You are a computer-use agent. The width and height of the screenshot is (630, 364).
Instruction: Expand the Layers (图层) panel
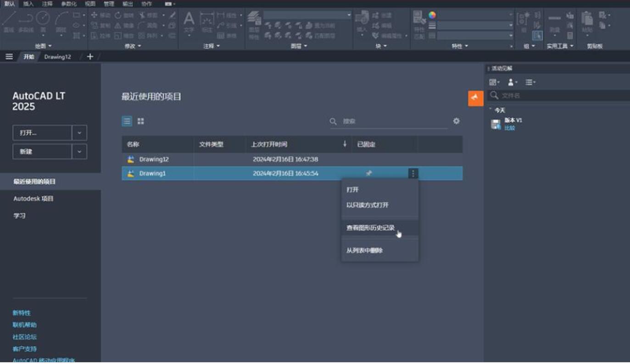(299, 46)
